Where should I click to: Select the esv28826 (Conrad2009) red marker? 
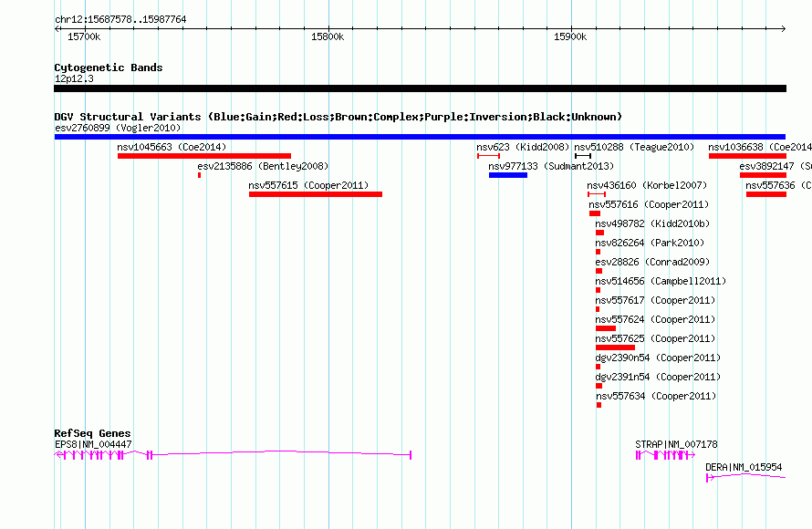[599, 271]
